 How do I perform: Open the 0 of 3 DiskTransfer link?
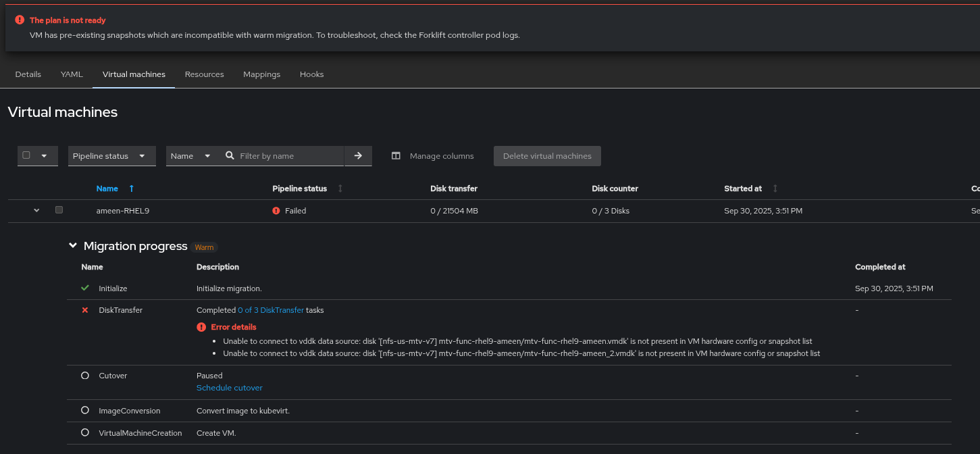pos(271,310)
